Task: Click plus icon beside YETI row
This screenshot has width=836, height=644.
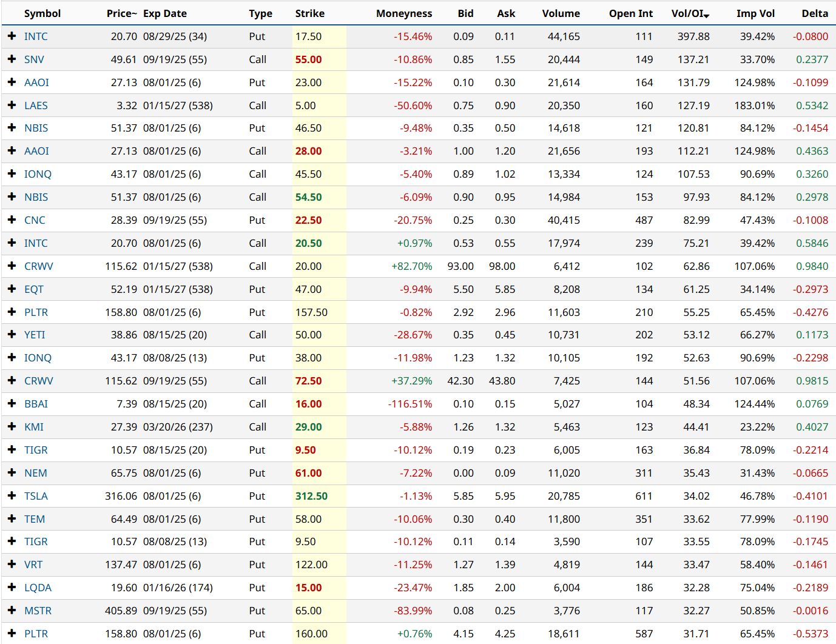Action: pyautogui.click(x=12, y=335)
